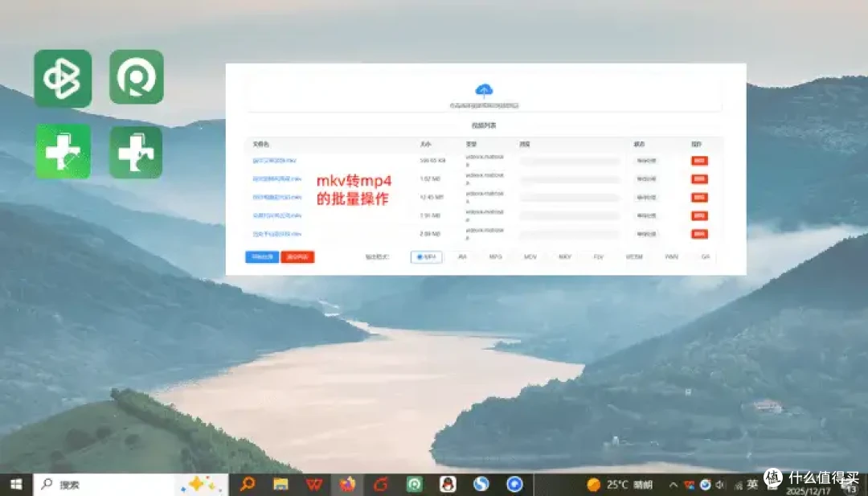Click the progress bar of the 12.45 MB row
The width and height of the screenshot is (868, 496).
(570, 198)
